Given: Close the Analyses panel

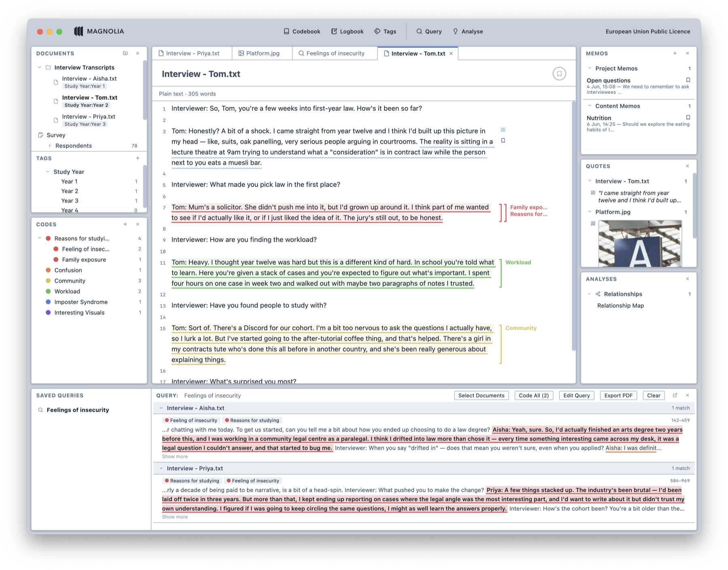Looking at the screenshot, I should (x=688, y=279).
